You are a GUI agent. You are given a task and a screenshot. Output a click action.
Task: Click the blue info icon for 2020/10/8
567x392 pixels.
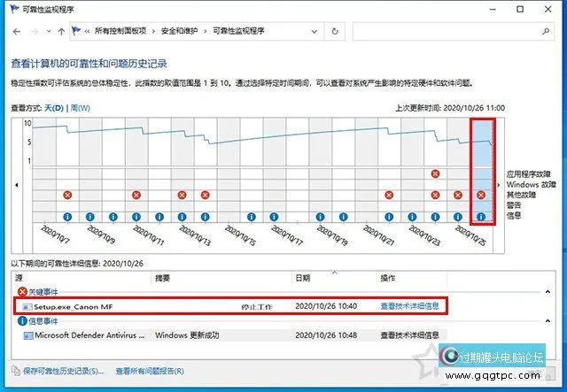pos(67,217)
